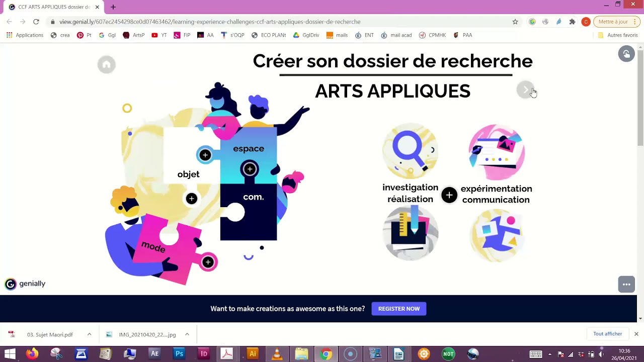Screen dimensions: 644x362
Task: Open the 'ECO PLANt' bookmark
Action: [x=269, y=35]
